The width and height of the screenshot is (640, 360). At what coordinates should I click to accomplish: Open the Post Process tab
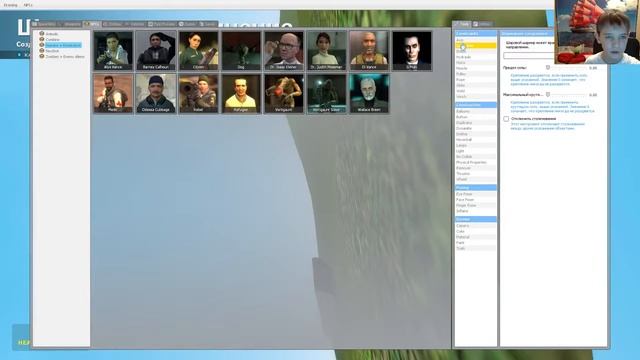coord(162,24)
